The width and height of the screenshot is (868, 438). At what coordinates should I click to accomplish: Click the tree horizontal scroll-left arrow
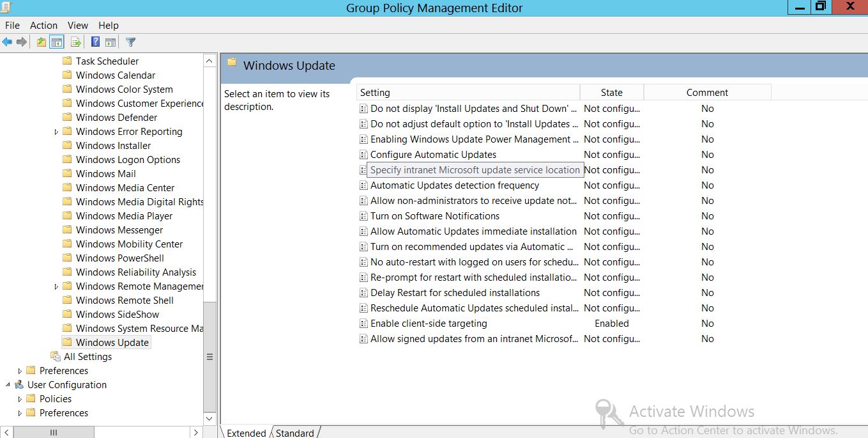(6, 432)
